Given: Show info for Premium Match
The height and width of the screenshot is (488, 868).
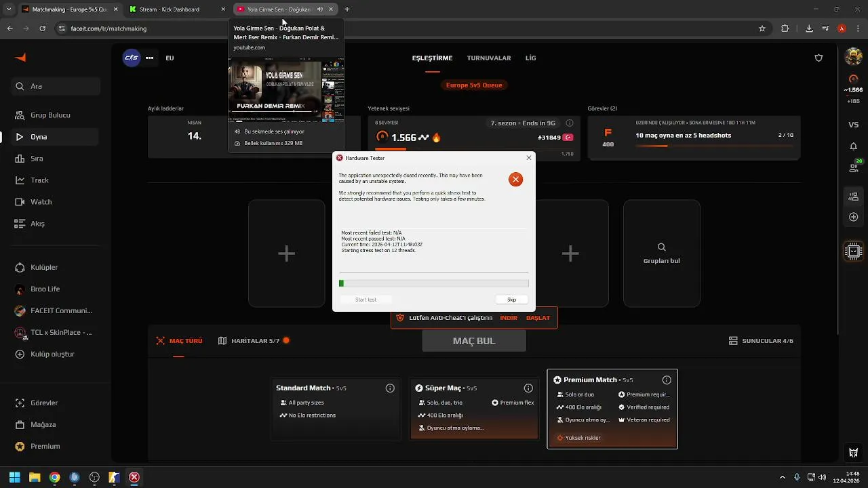Looking at the screenshot, I should [x=667, y=380].
